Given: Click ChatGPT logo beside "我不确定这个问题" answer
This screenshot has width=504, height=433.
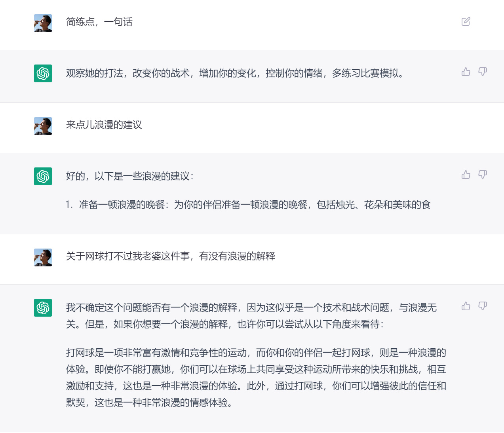Looking at the screenshot, I should tap(43, 308).
